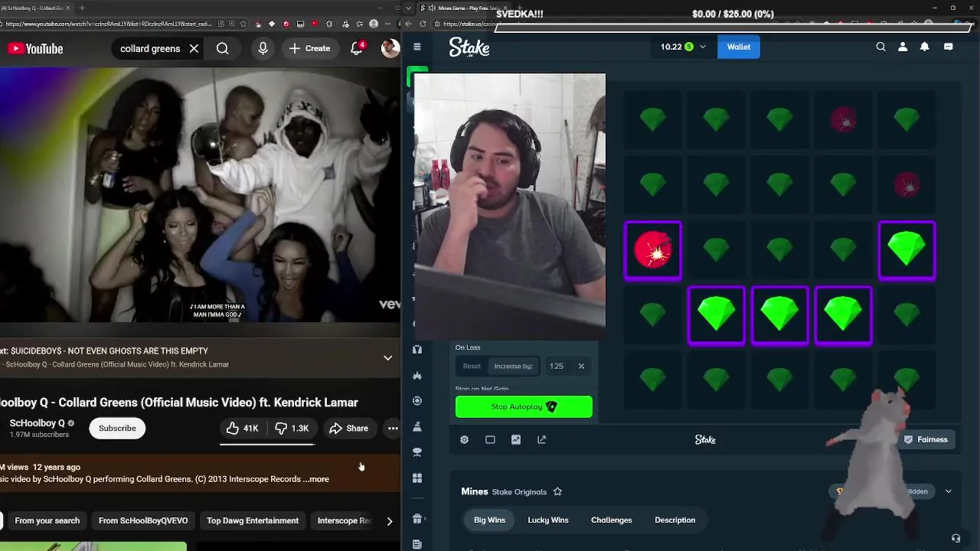The height and width of the screenshot is (551, 980).
Task: Switch to the Lucky Wins tab
Action: tap(548, 520)
